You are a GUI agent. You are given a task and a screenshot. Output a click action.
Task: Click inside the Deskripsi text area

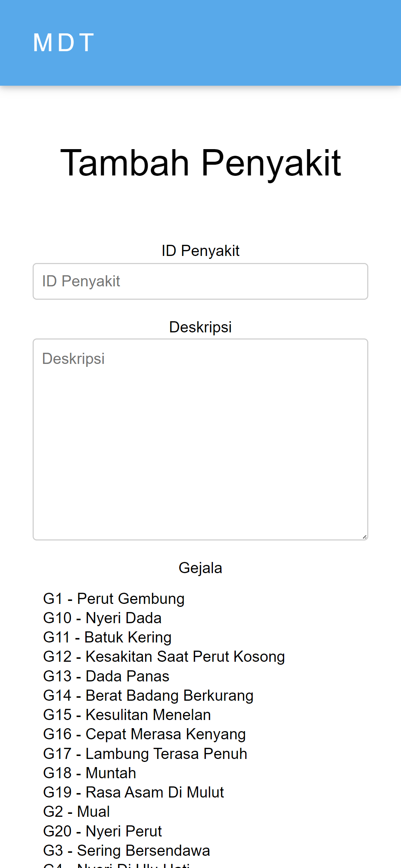pyautogui.click(x=200, y=439)
